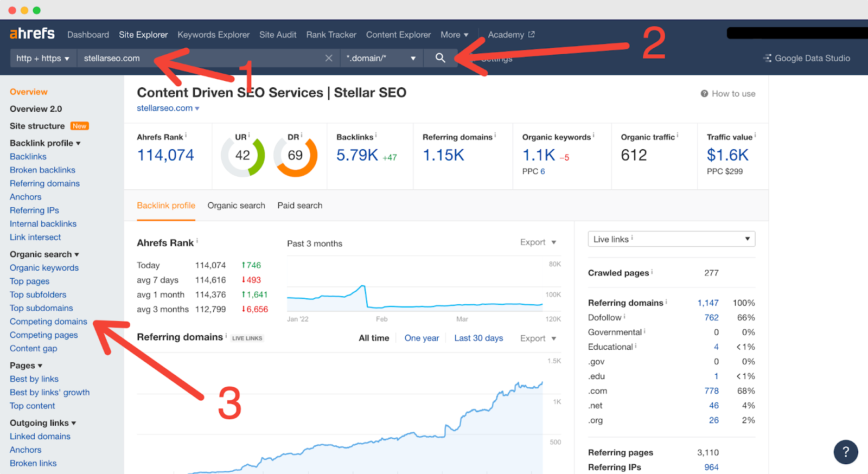The image size is (868, 474).
Task: Show Last 30 days of referring domains
Action: (478, 338)
